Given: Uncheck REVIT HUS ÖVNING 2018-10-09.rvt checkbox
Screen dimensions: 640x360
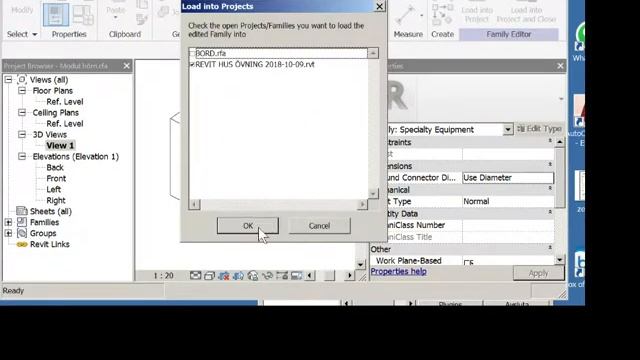Looking at the screenshot, I should (192, 64).
